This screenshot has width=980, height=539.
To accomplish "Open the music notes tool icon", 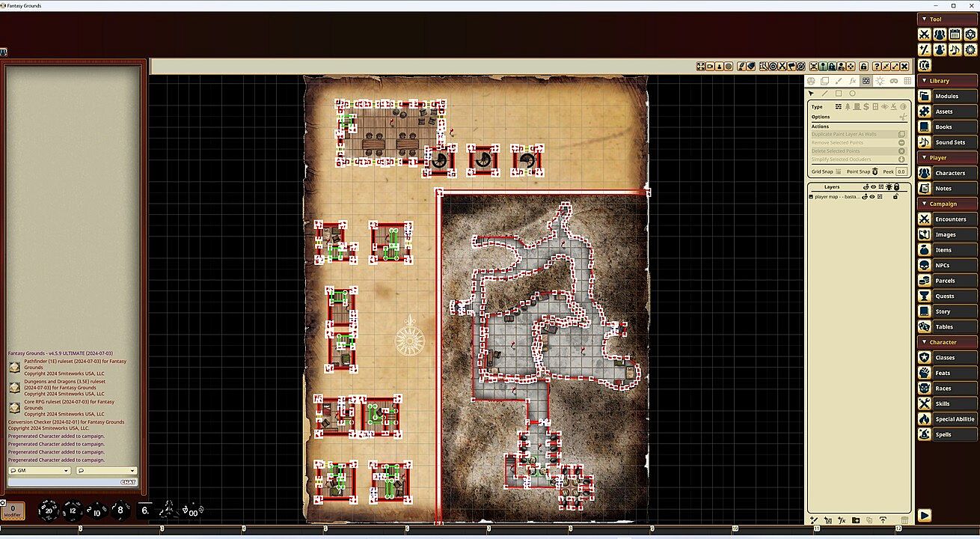I will click(x=955, y=50).
